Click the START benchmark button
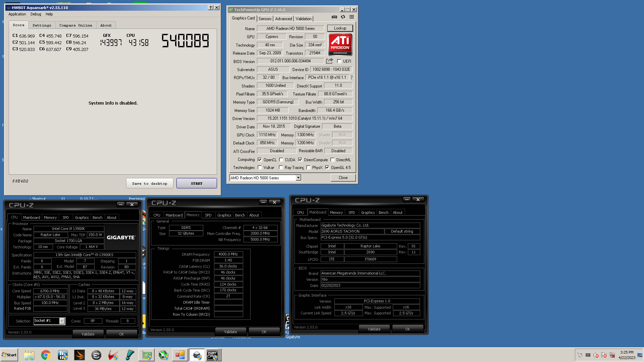 pos(197,183)
